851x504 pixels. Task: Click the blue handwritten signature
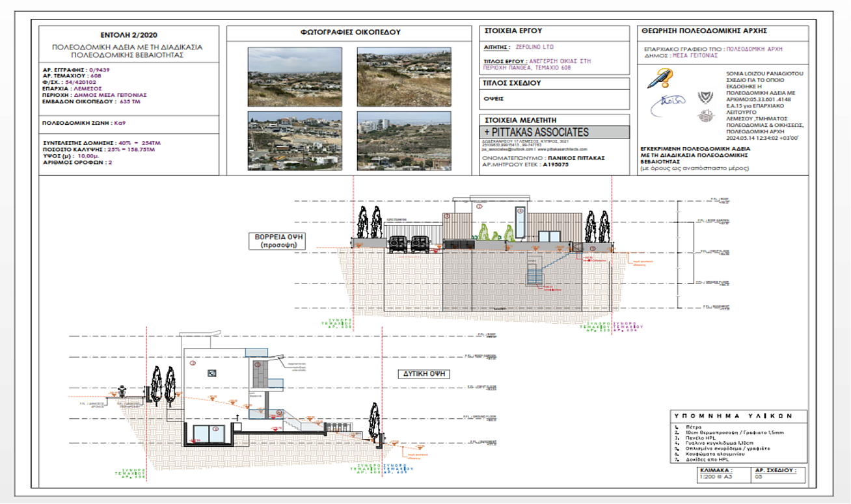[666, 101]
